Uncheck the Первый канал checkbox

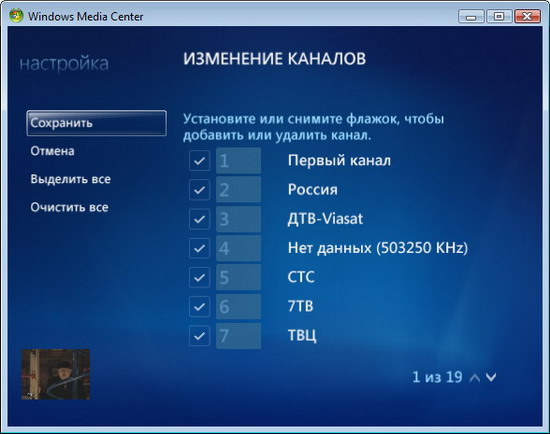[200, 161]
